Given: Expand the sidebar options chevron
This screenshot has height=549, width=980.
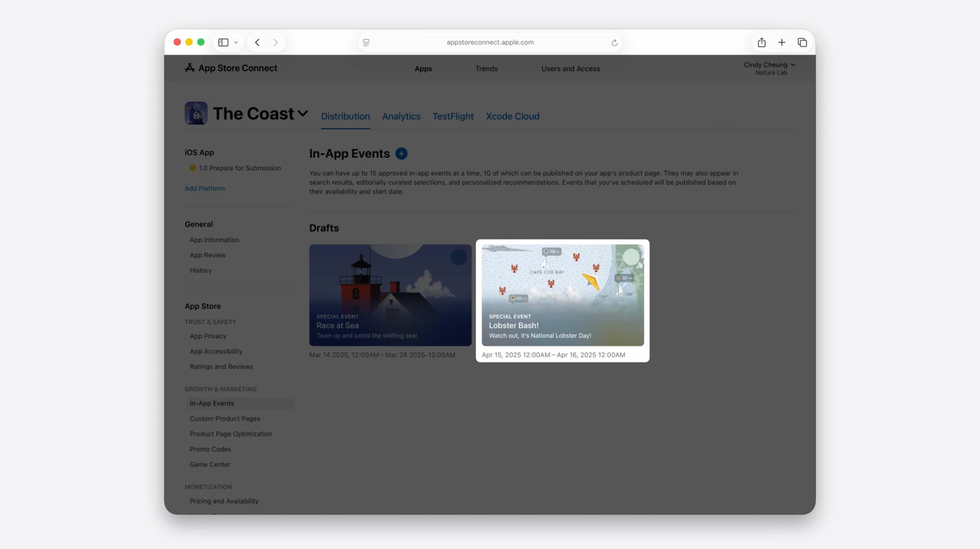Looking at the screenshot, I should 236,42.
